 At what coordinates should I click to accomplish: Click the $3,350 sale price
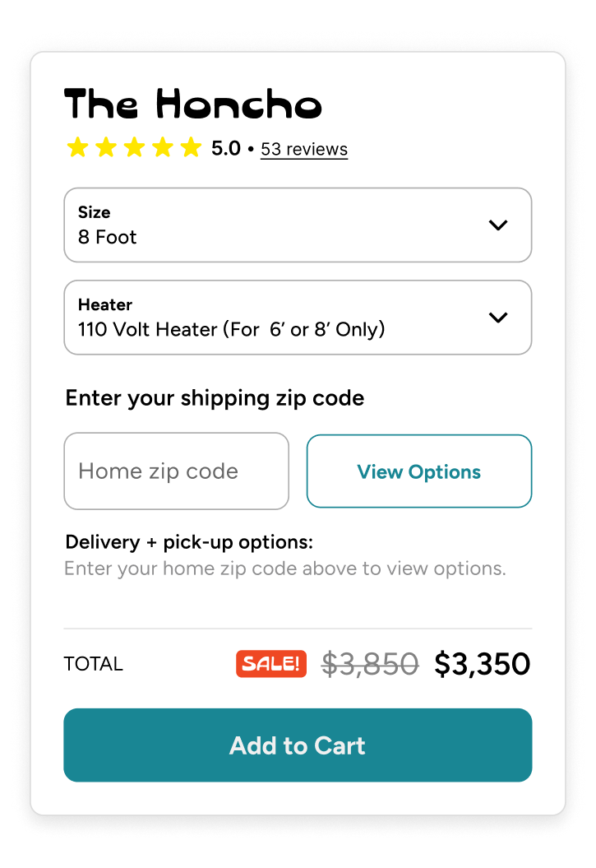click(x=483, y=663)
